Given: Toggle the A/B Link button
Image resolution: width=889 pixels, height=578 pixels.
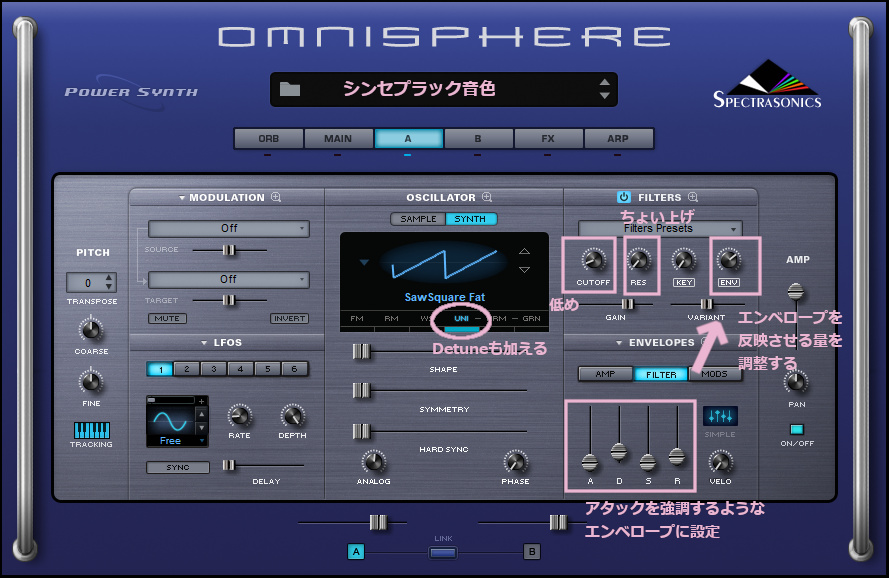Looking at the screenshot, I should (x=443, y=552).
